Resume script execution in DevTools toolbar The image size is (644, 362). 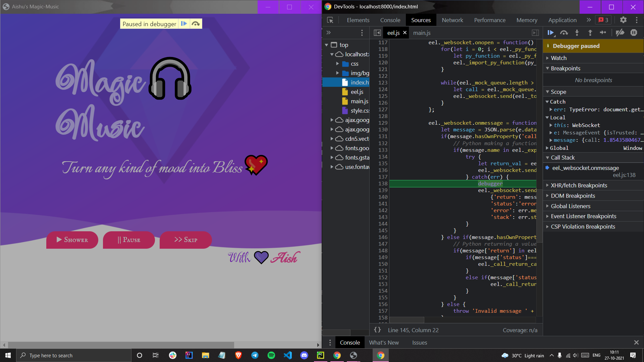pos(551,33)
